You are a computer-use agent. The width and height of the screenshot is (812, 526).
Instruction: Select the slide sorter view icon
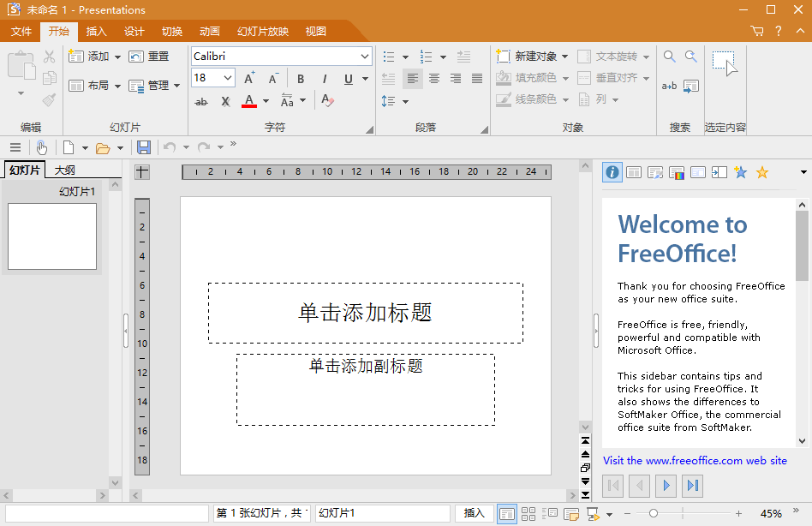(528, 513)
